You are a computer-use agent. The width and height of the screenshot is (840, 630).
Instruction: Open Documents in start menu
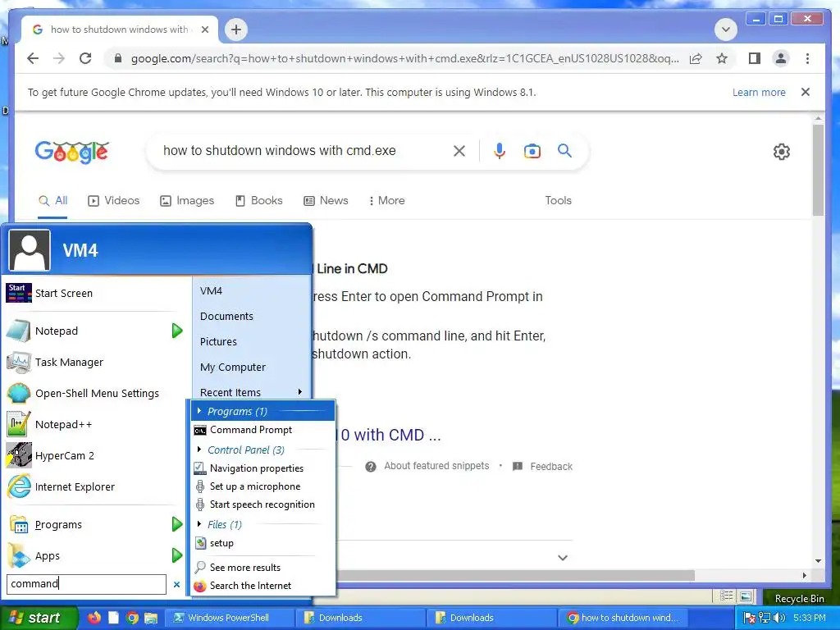226,316
